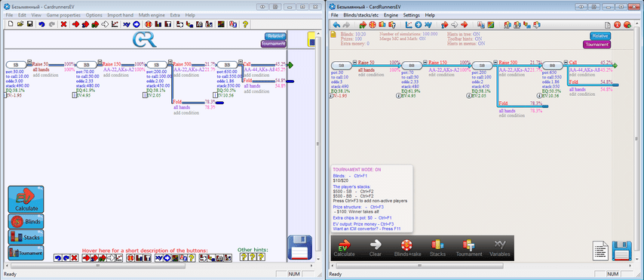Click xy variables icon in left window toolbar
The height and width of the screenshot is (280, 644).
coord(127,24)
